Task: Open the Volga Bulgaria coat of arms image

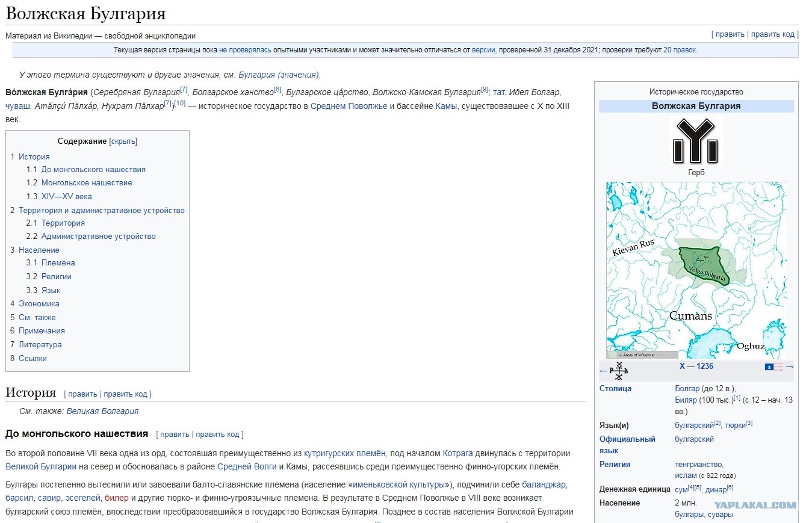Action: 696,140
